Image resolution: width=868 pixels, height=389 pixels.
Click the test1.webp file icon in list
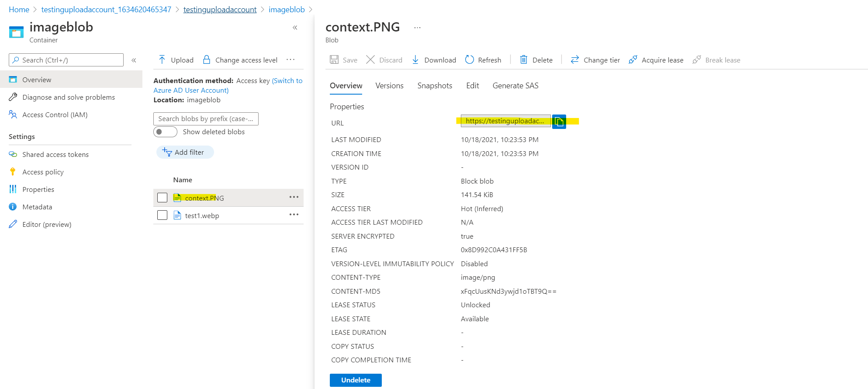177,215
